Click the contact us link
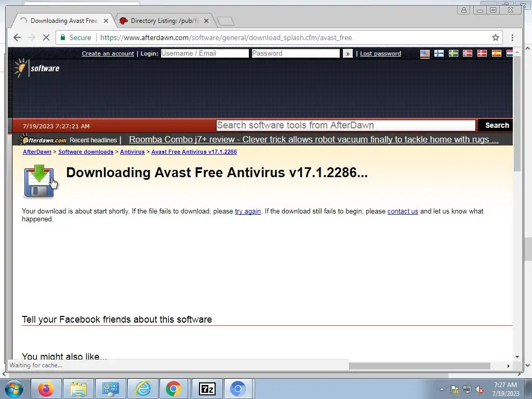 click(x=403, y=211)
